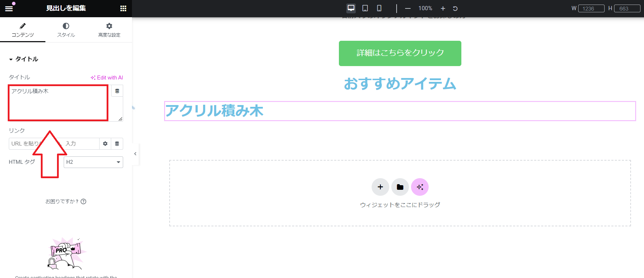Open dynamic tags for the title field
The width and height of the screenshot is (644, 278).
pyautogui.click(x=117, y=91)
